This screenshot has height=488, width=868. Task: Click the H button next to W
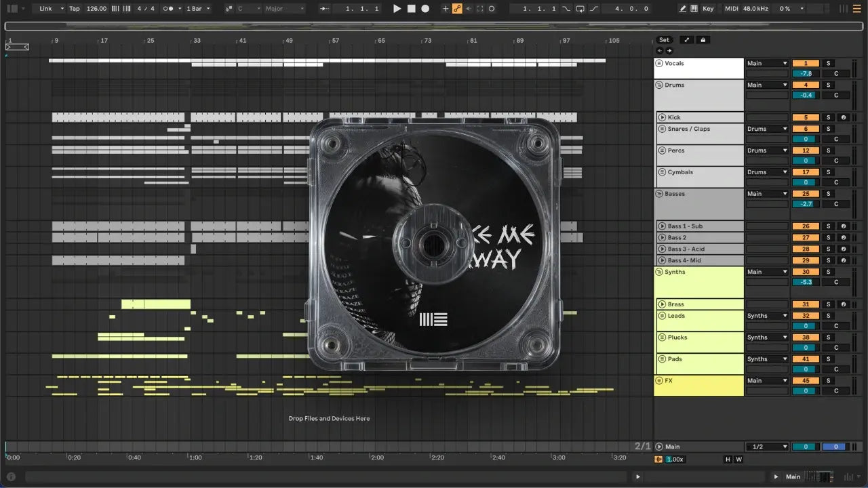728,460
